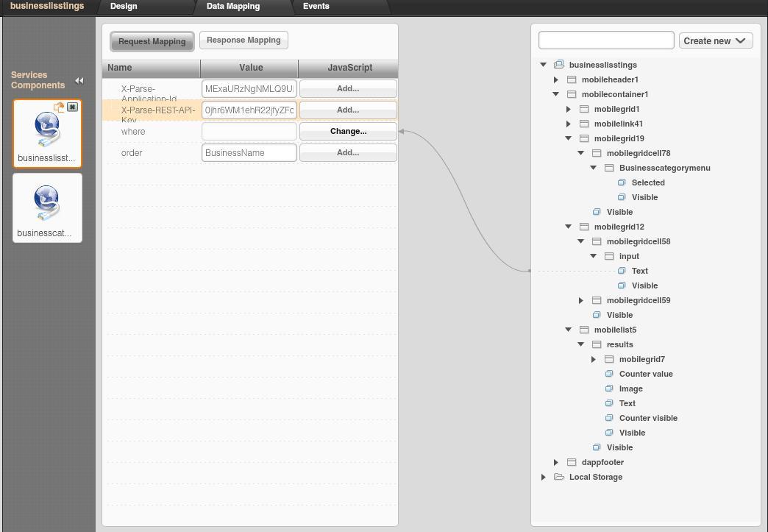
Task: Collapse the mobilecontainer1 tree node
Action: [x=556, y=94]
